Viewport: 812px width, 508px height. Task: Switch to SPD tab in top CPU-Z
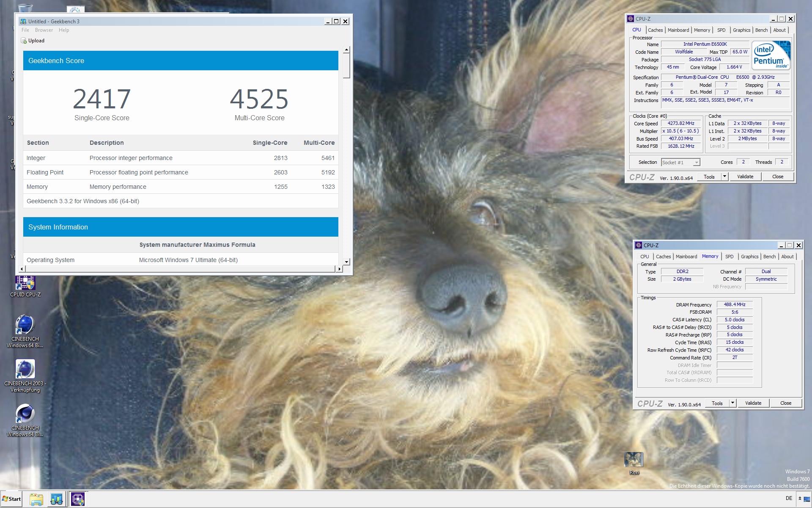721,30
